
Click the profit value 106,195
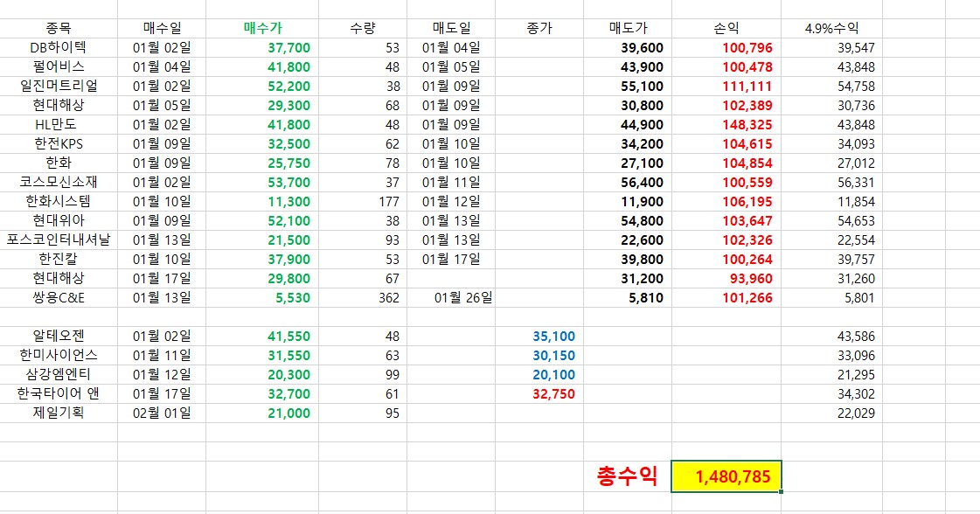(x=726, y=201)
